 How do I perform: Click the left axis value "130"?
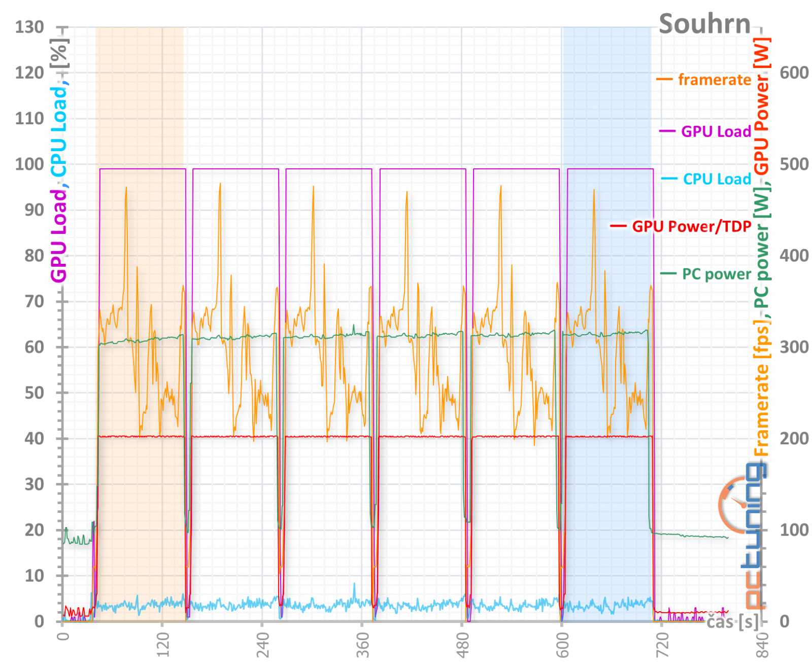[29, 27]
